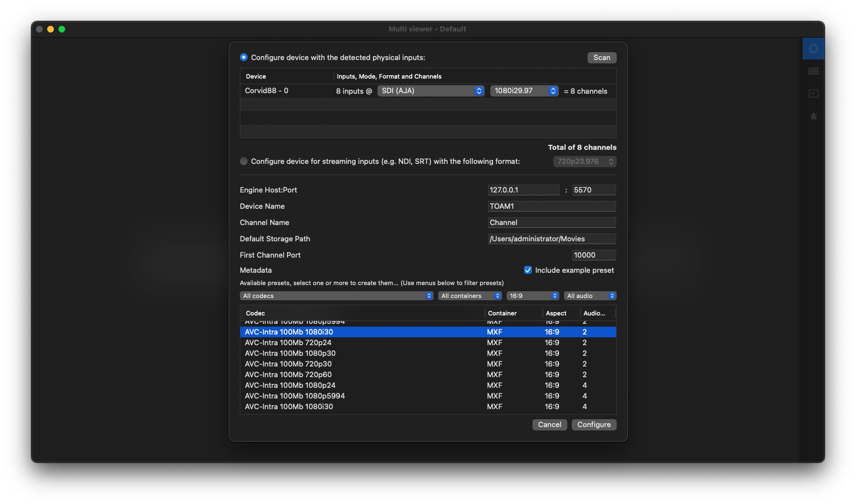Click the input arrow icon in sidebar
Screen dimensions: 856x504
[813, 94]
